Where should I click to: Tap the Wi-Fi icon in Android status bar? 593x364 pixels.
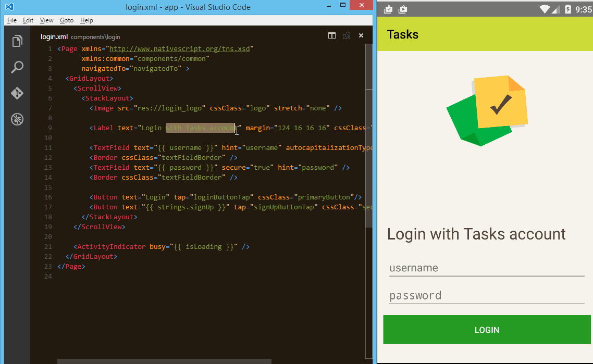click(544, 9)
